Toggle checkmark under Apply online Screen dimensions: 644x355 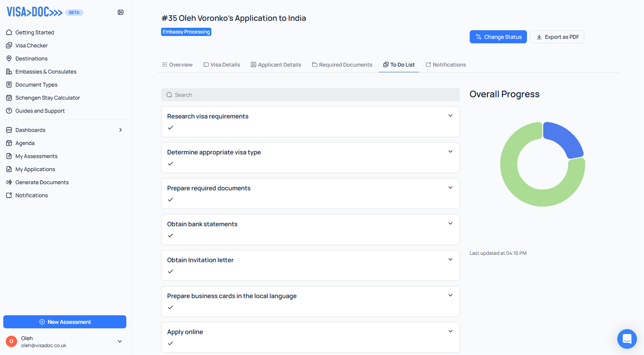click(x=171, y=343)
